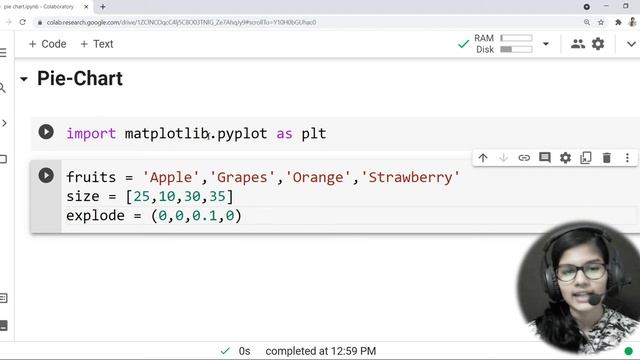Move cell down with arrow icon
The image size is (640, 360).
[x=503, y=158]
